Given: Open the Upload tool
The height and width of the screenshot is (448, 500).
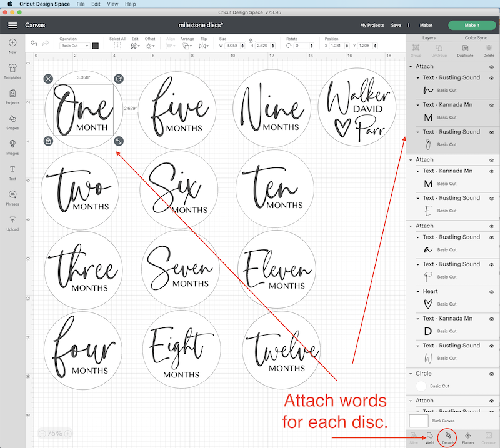Looking at the screenshot, I should [12, 223].
